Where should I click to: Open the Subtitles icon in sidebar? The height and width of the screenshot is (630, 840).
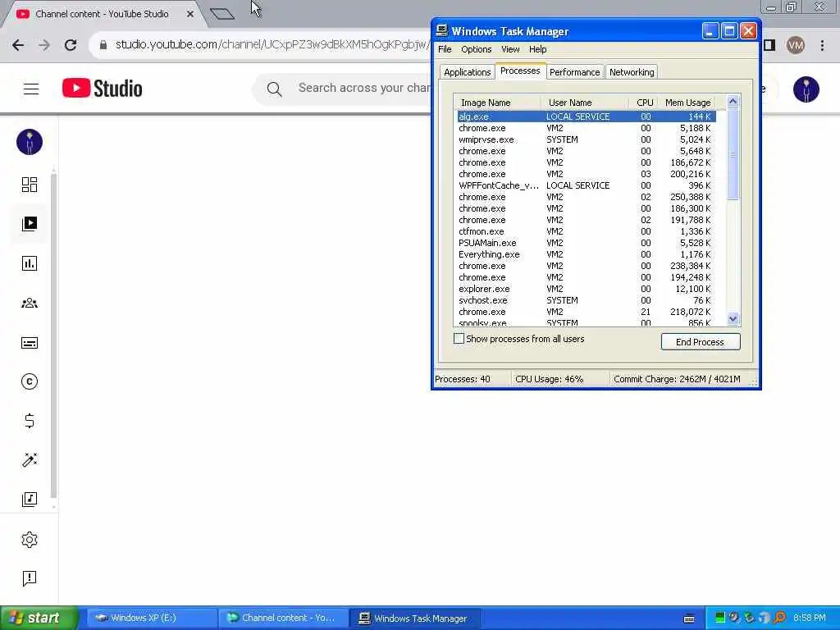click(30, 343)
